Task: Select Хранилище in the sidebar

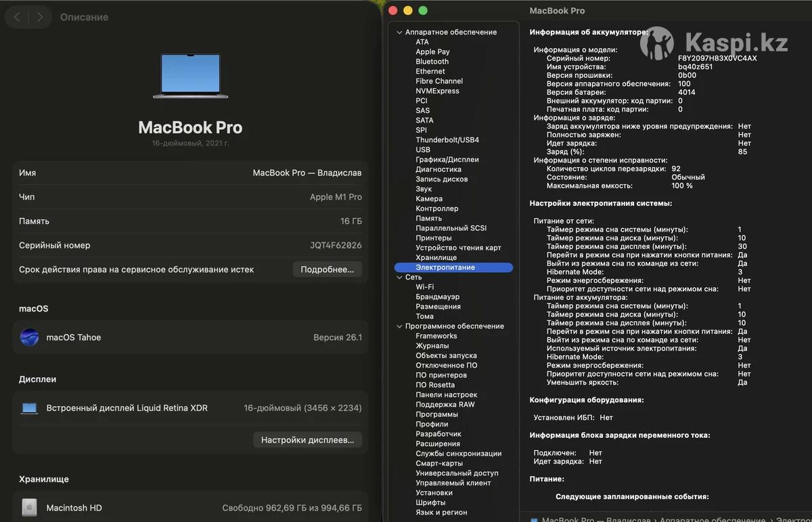Action: coord(436,258)
